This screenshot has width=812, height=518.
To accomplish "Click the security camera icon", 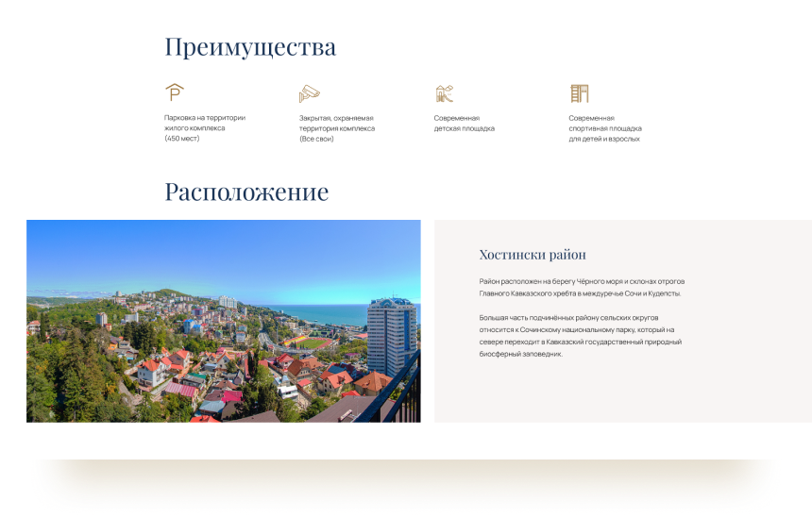I will pos(310,92).
